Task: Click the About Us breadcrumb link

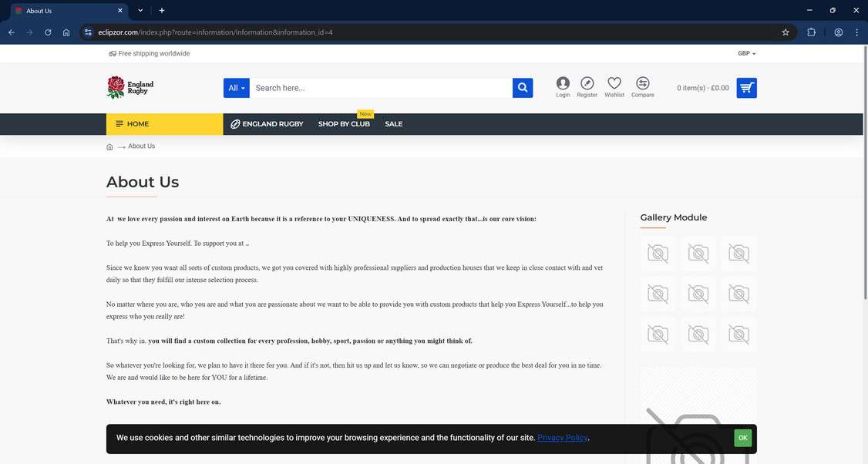Action: pos(141,146)
